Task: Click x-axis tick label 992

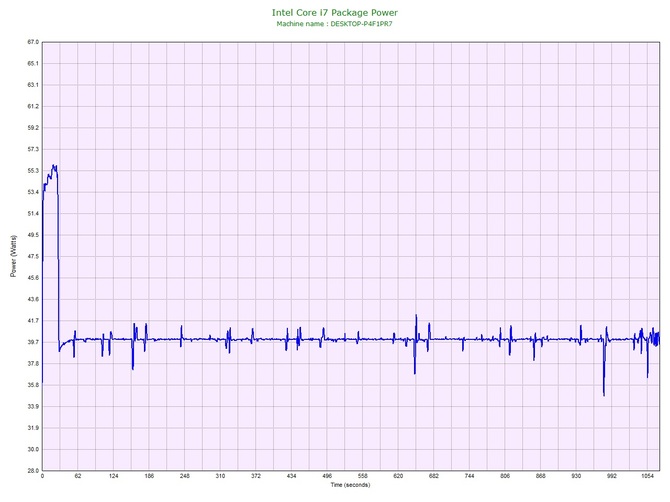Action: click(x=611, y=476)
